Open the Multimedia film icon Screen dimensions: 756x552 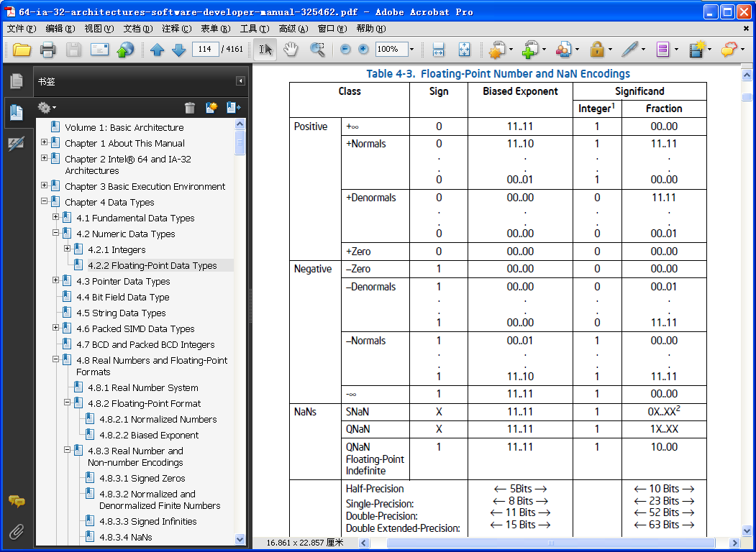(x=697, y=49)
